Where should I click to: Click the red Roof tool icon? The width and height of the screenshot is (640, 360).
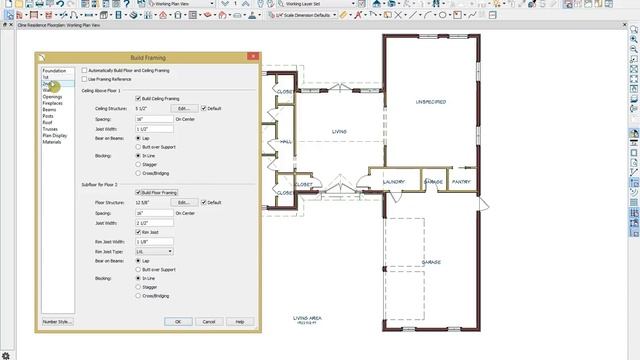[x=163, y=16]
